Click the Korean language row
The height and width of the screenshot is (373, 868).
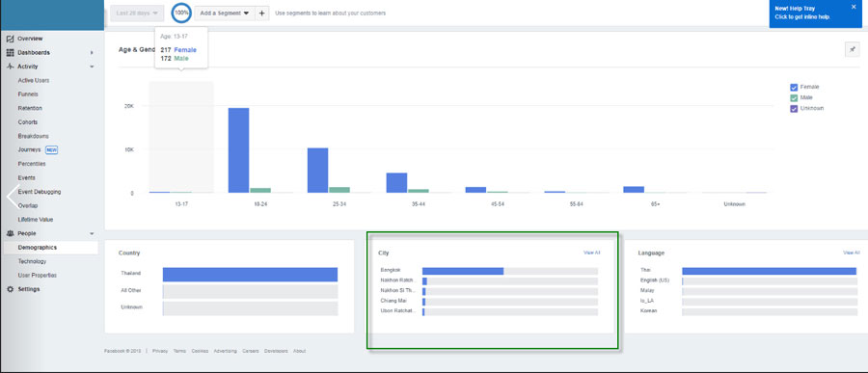point(748,311)
